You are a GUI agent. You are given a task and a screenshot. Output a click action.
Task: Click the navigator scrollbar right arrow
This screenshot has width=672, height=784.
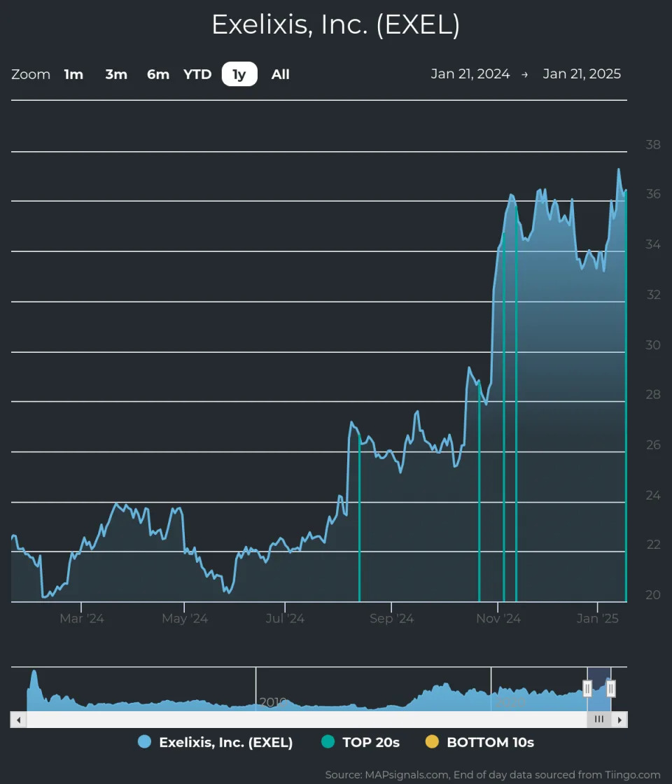pyautogui.click(x=619, y=720)
